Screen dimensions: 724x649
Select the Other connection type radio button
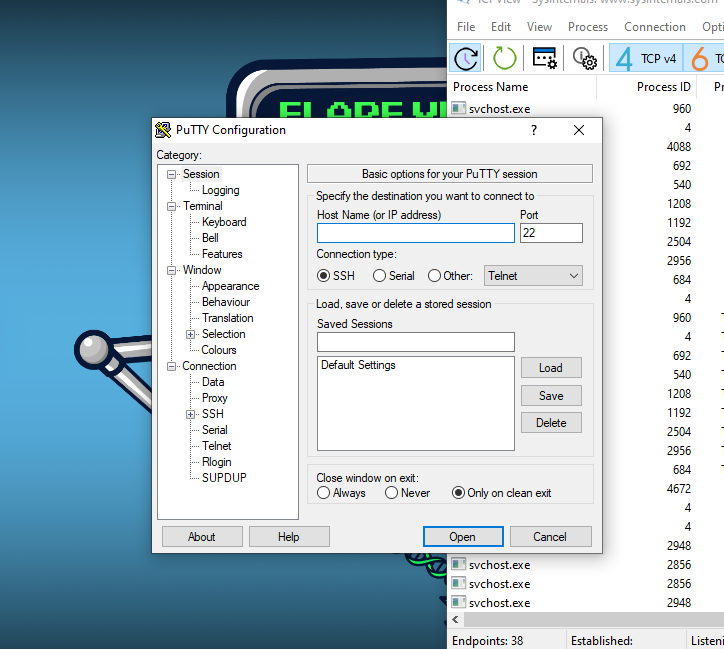point(435,276)
